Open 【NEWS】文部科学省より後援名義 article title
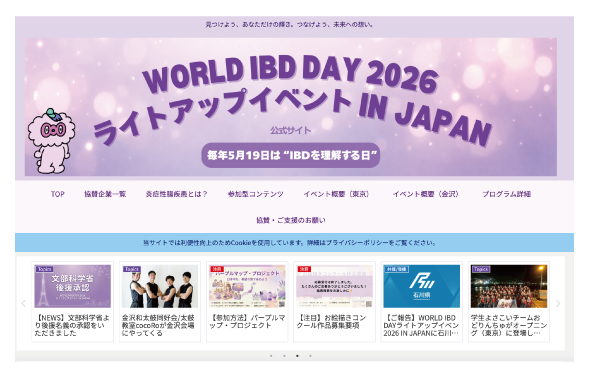 [71, 325]
